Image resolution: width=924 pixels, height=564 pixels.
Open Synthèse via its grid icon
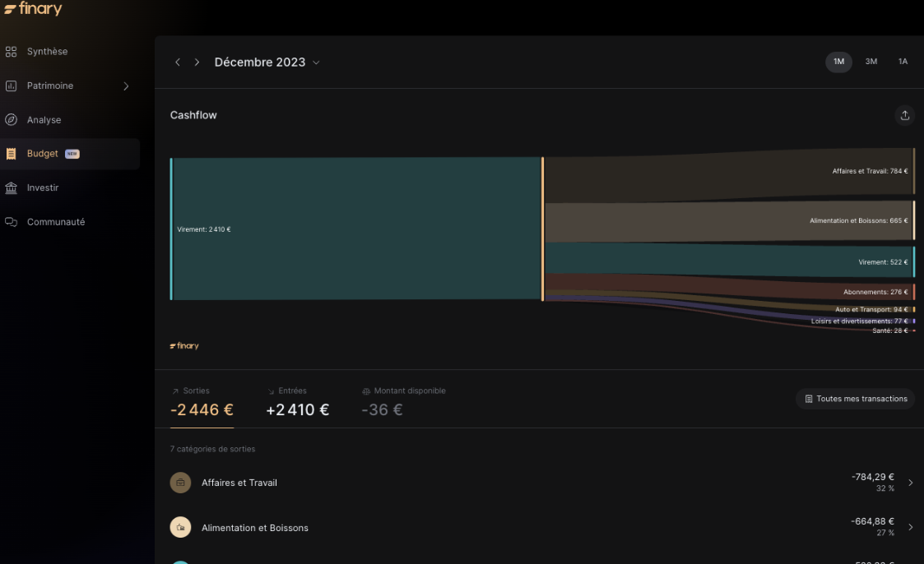click(12, 52)
